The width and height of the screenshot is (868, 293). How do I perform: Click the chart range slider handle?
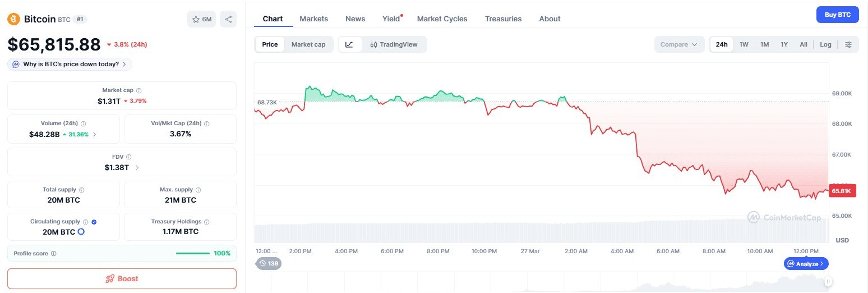click(x=828, y=281)
